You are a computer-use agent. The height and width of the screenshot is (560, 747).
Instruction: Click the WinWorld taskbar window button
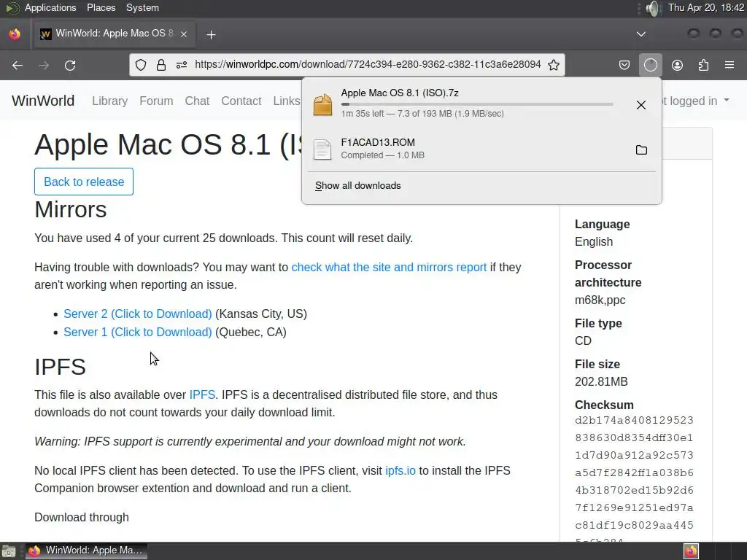(86, 551)
